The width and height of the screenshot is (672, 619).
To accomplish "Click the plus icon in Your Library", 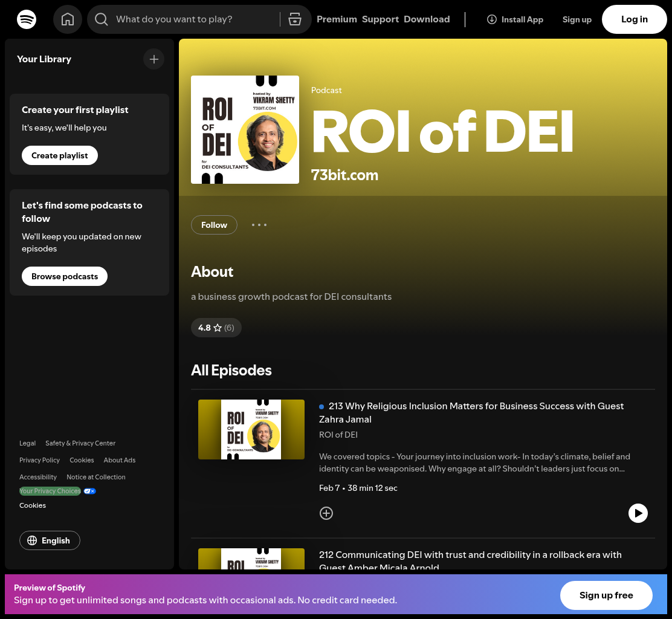I will [x=154, y=59].
